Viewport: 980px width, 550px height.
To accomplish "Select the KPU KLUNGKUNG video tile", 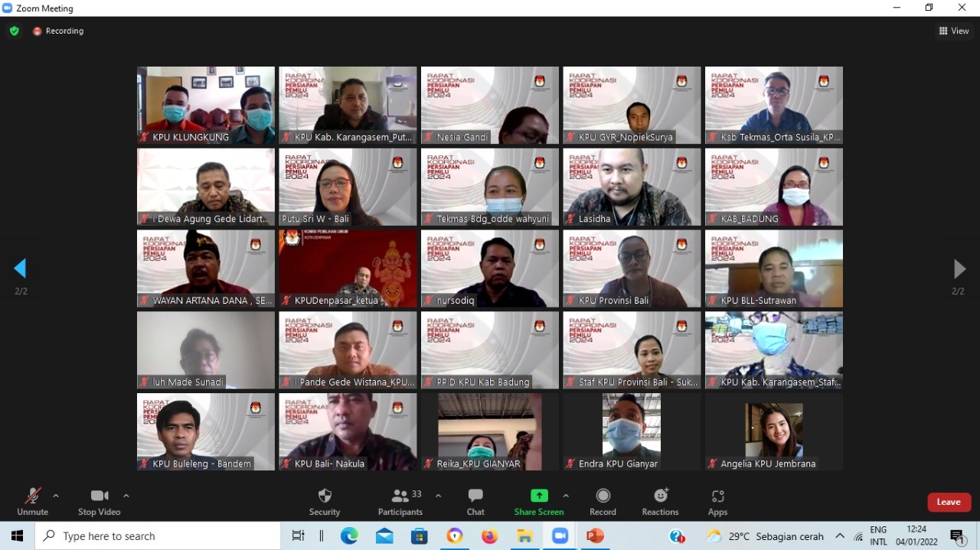I will [205, 105].
